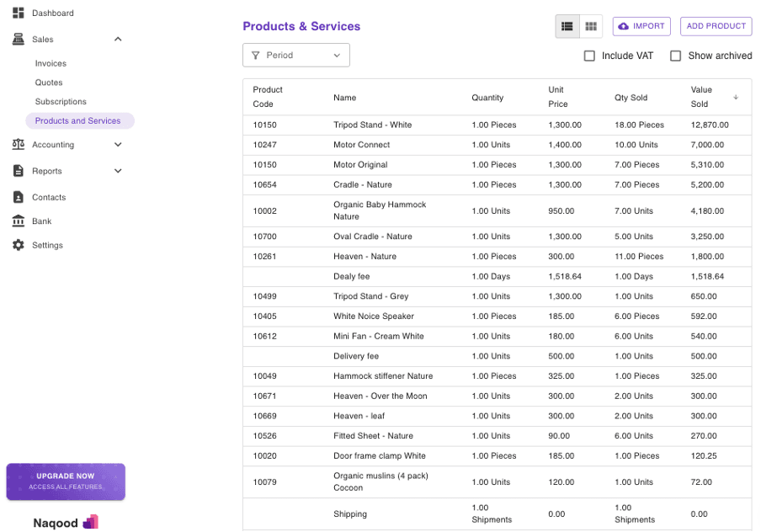The image size is (761, 532).
Task: Click the Bank building icon
Action: tap(18, 221)
